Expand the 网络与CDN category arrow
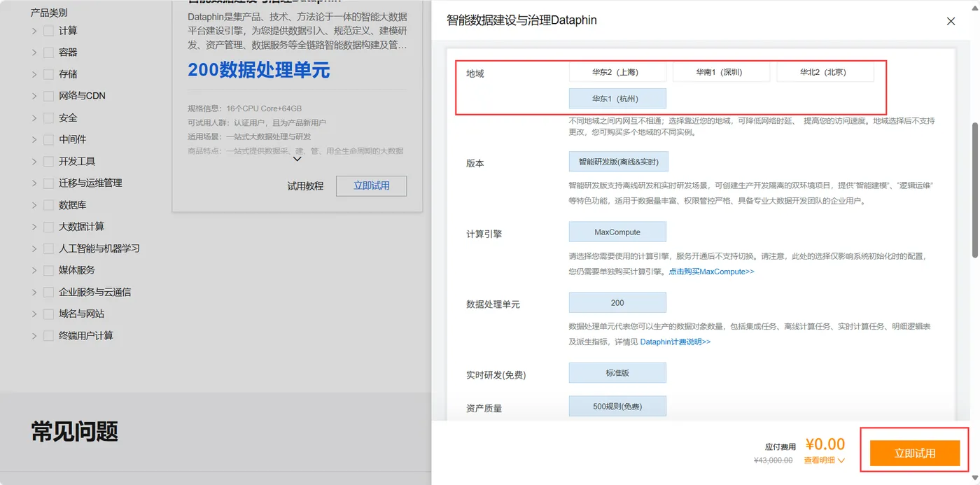This screenshot has width=980, height=485. (34, 96)
